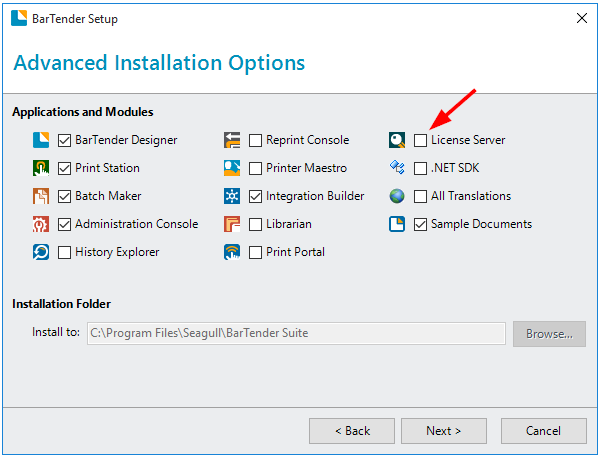Image resolution: width=601 pixels, height=458 pixels.
Task: Click the Sample Documents icon
Action: [x=397, y=224]
